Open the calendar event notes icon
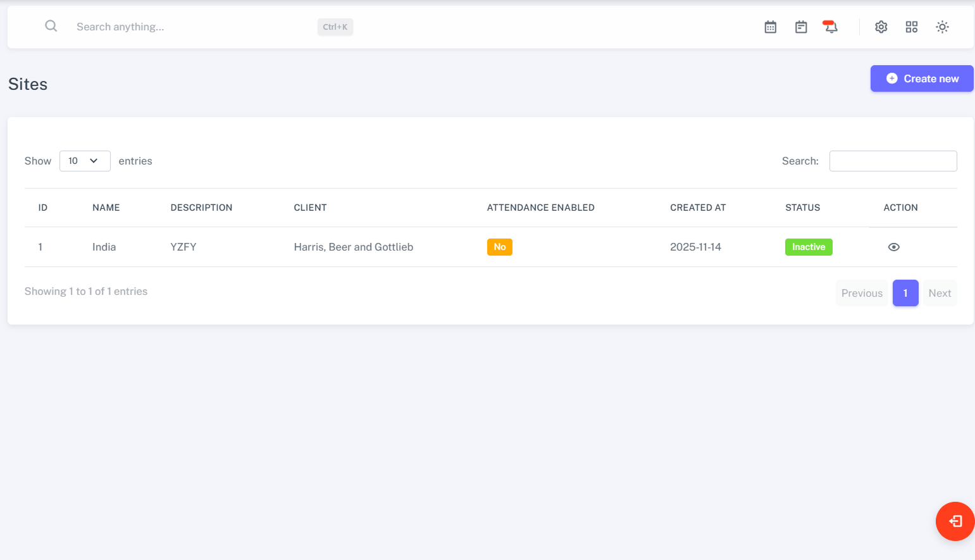This screenshot has height=560, width=975. tap(801, 27)
